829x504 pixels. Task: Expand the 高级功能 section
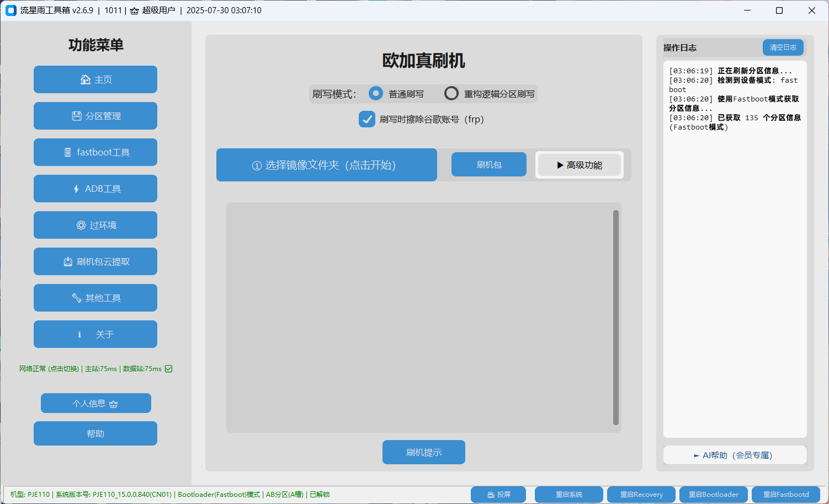coord(579,165)
